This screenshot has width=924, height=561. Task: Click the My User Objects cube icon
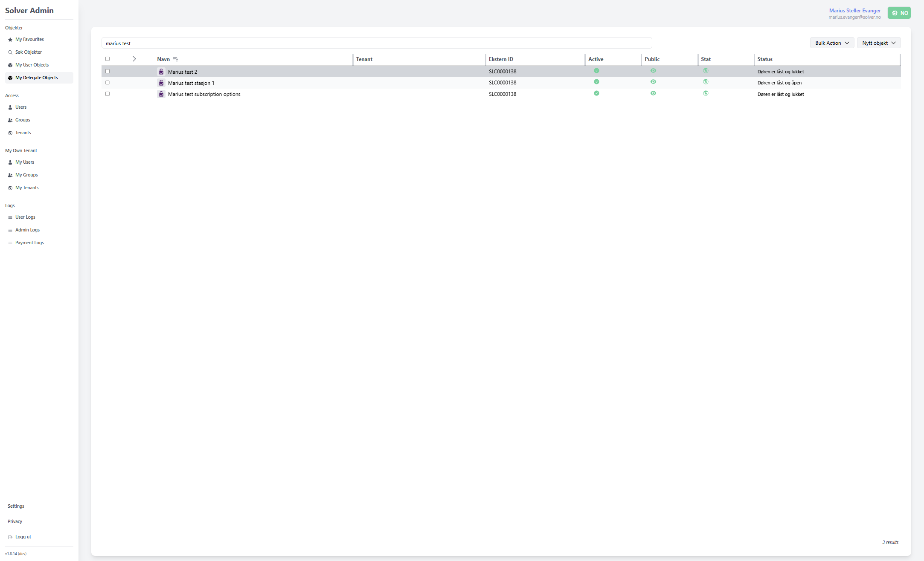[10, 65]
